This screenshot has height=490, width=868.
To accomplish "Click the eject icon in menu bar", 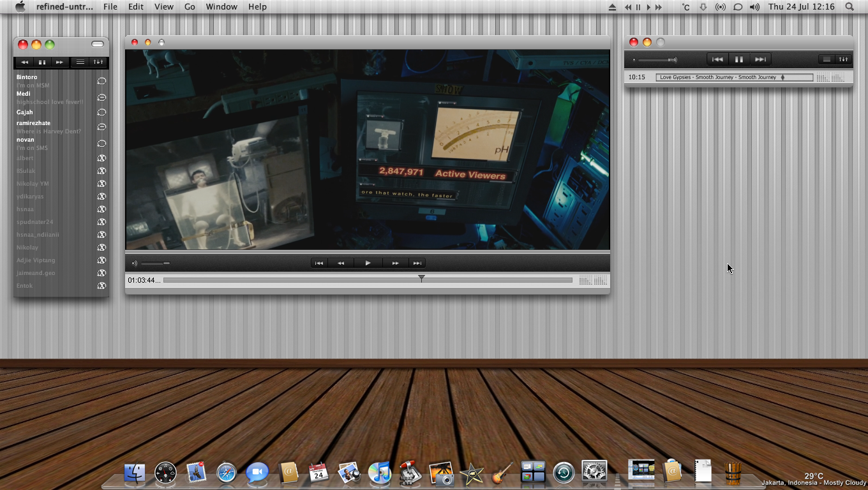I will click(613, 7).
